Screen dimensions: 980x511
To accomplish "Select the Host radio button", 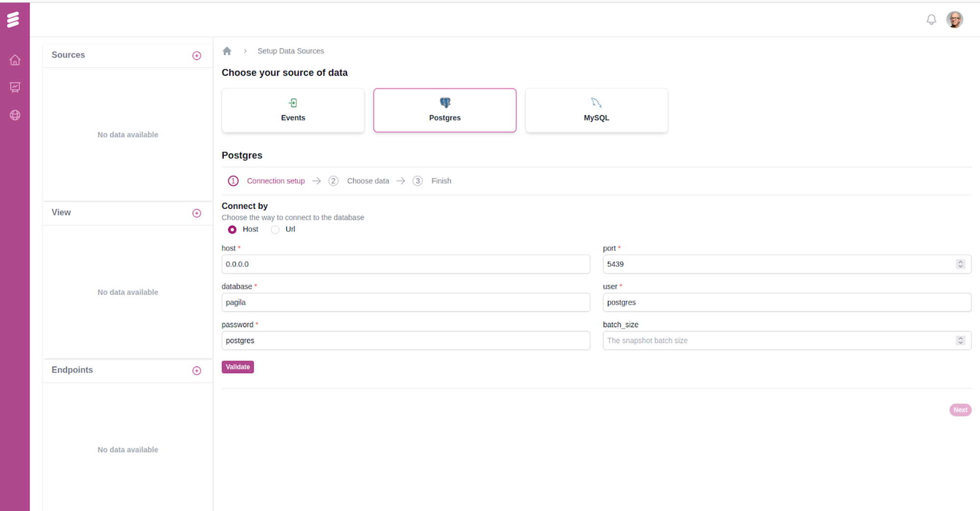I will (232, 230).
